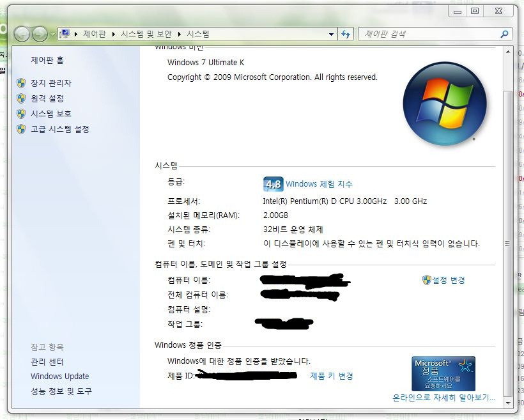Click shield icon beside 원격 설정
This screenshot has height=420, width=524.
[x=21, y=98]
